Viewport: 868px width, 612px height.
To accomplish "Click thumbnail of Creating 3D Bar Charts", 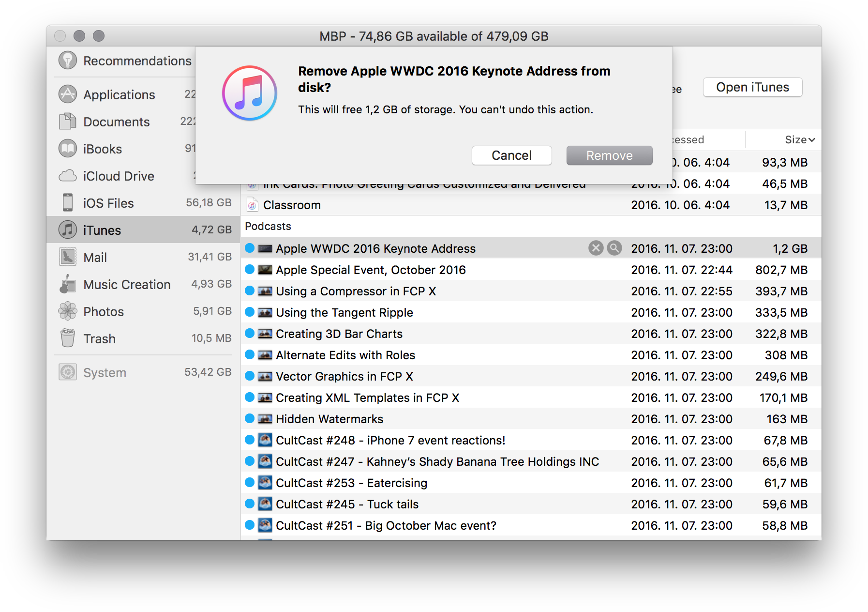I will [x=265, y=334].
